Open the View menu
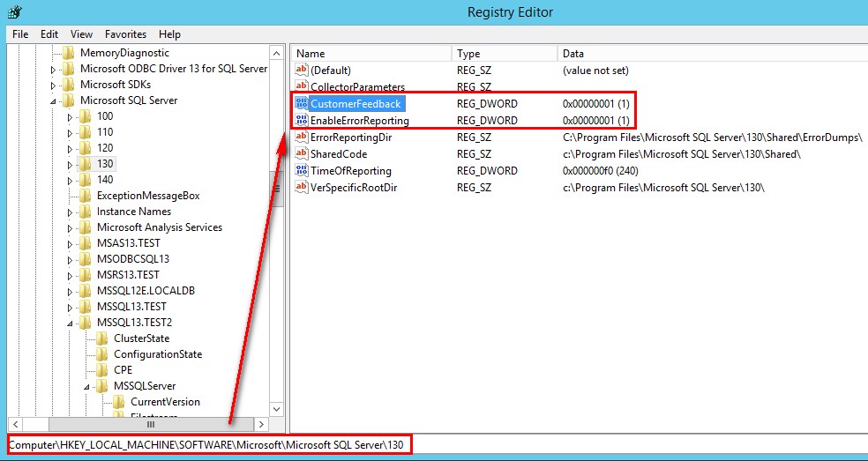Screen dimensions: 868x461 (x=81, y=34)
